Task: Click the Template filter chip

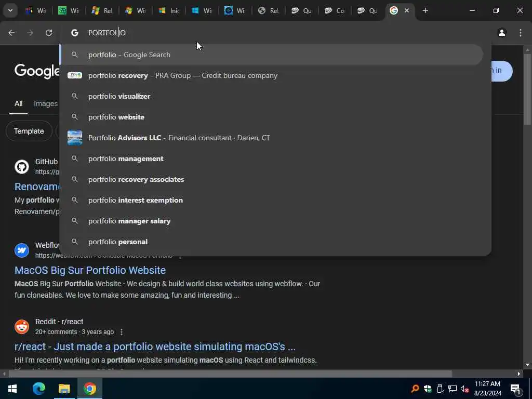Action: coord(29,131)
